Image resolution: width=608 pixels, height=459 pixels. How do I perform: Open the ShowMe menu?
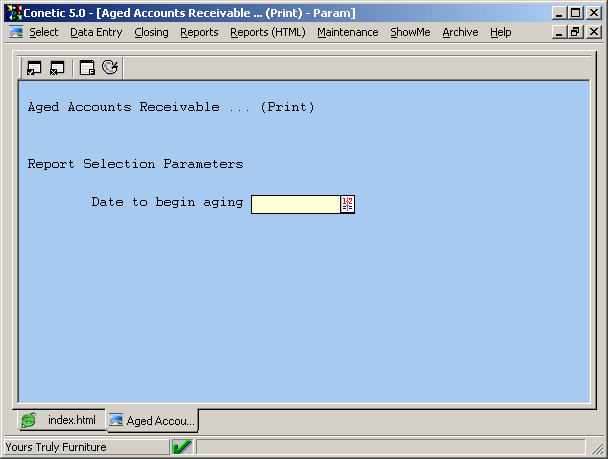(x=410, y=32)
